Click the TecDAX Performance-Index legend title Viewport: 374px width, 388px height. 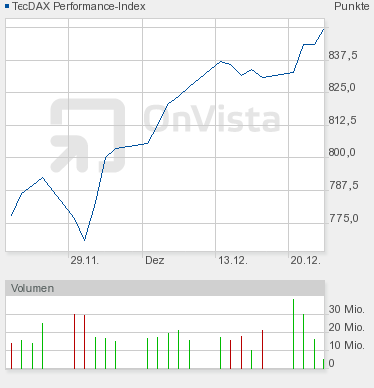click(x=79, y=6)
